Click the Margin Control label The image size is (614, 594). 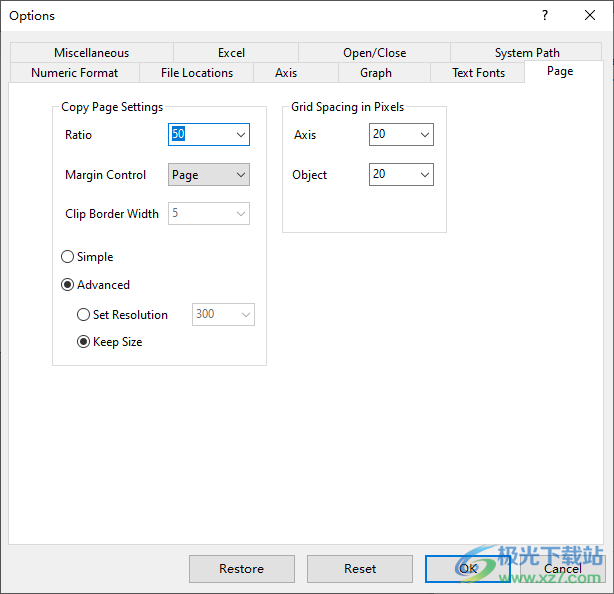click(x=105, y=175)
